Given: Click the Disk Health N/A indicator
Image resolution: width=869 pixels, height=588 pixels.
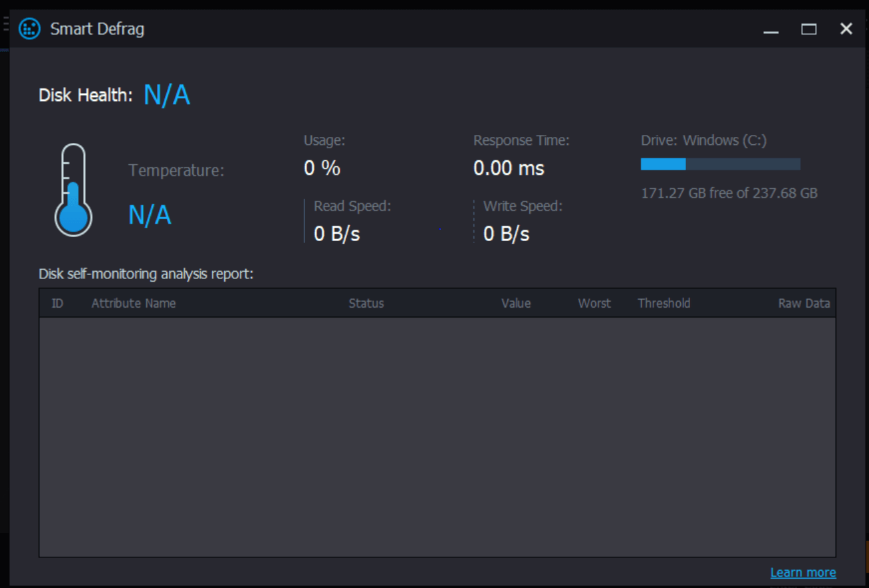Looking at the screenshot, I should (x=167, y=95).
